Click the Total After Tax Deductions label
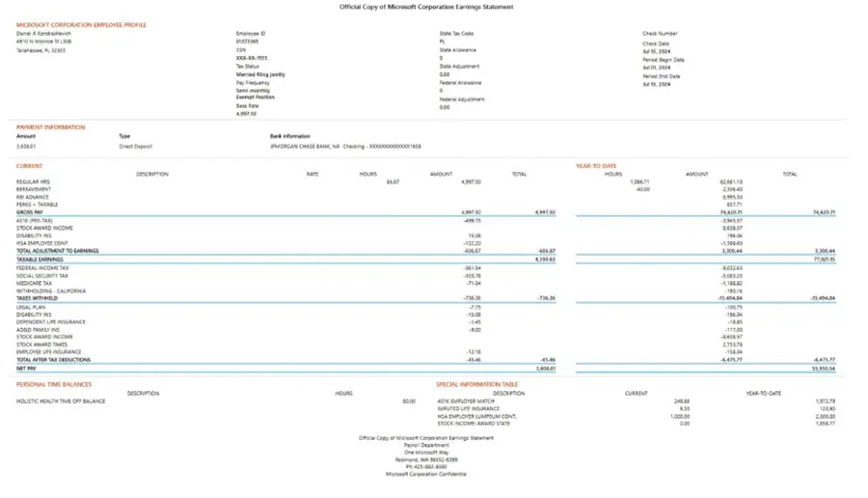This screenshot has width=868, height=498. pyautogui.click(x=53, y=360)
